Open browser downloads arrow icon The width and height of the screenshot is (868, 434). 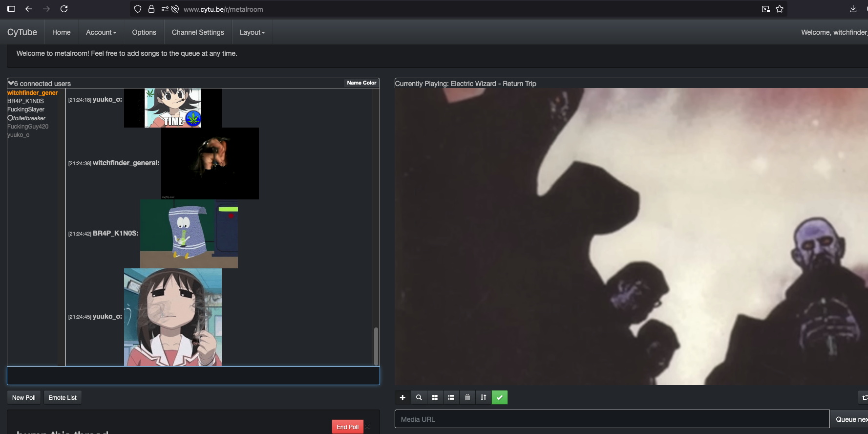853,9
